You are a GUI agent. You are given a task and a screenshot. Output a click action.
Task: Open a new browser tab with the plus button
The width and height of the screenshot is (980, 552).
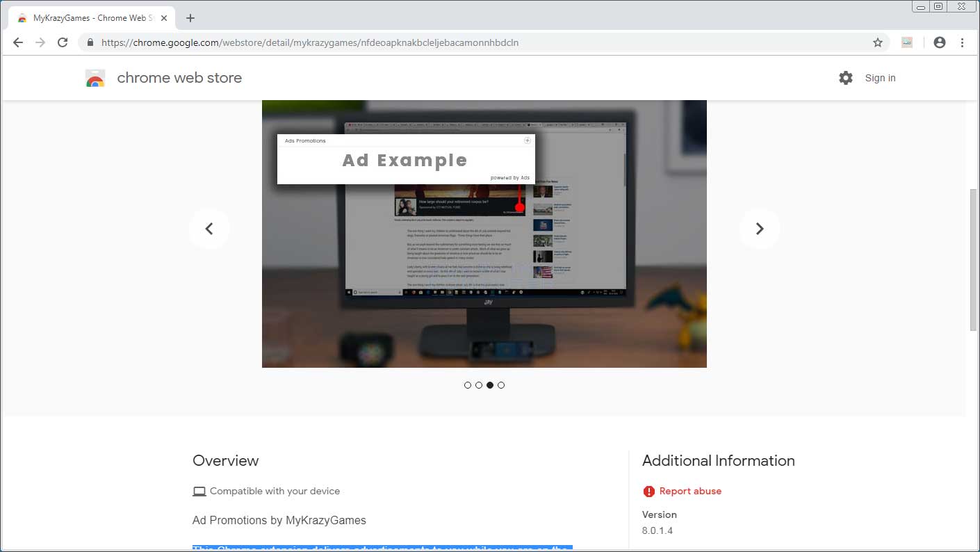[190, 17]
